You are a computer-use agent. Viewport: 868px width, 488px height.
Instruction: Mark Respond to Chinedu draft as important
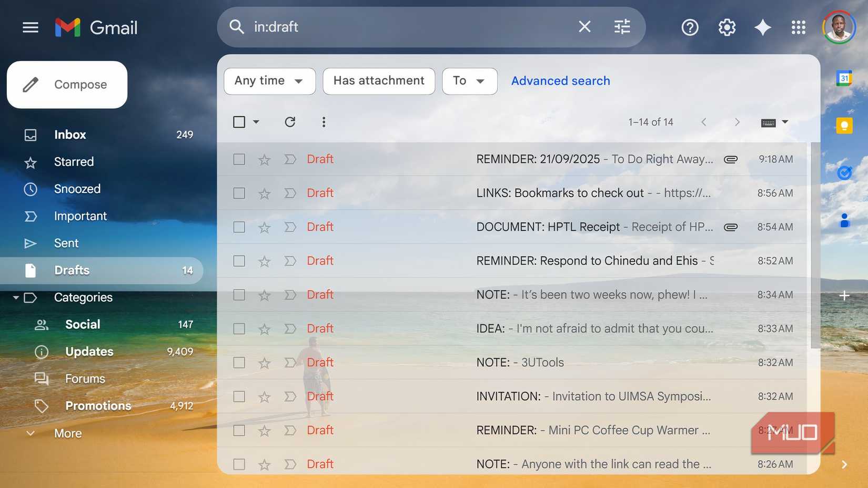pyautogui.click(x=290, y=261)
